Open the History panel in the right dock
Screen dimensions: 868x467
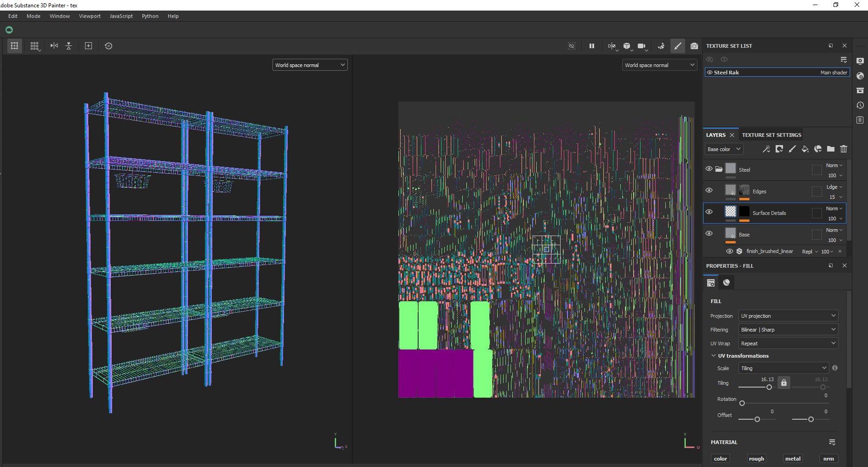click(x=860, y=105)
